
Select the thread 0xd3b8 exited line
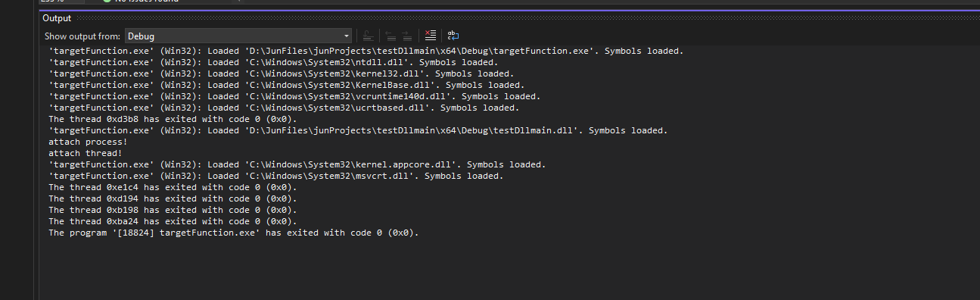point(173,119)
